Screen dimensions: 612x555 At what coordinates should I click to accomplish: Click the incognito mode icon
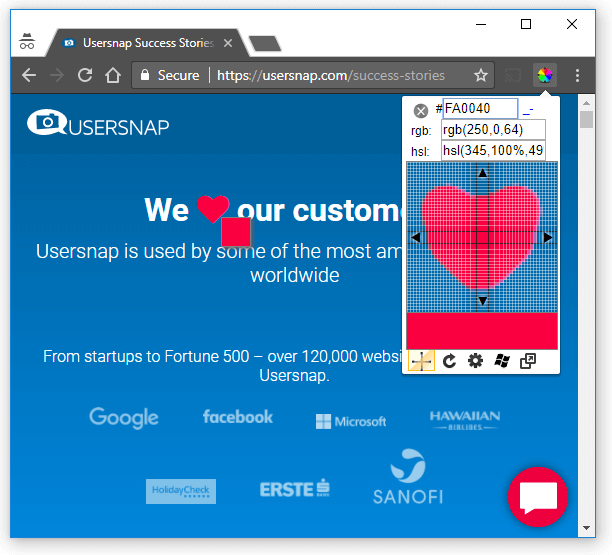(27, 41)
